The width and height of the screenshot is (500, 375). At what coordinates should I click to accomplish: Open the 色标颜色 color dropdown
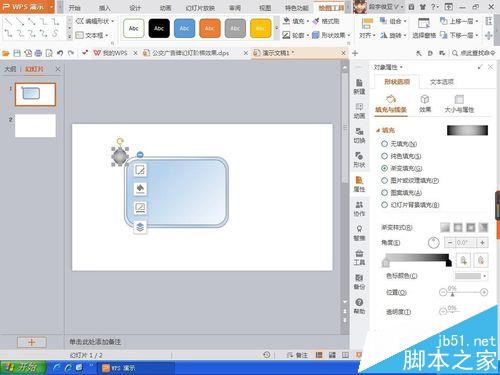pos(471,276)
